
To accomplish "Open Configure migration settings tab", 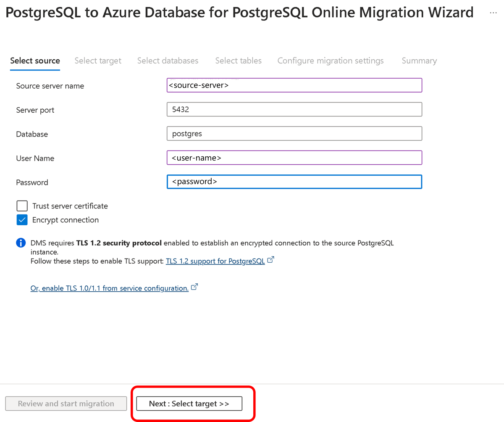I will (330, 61).
